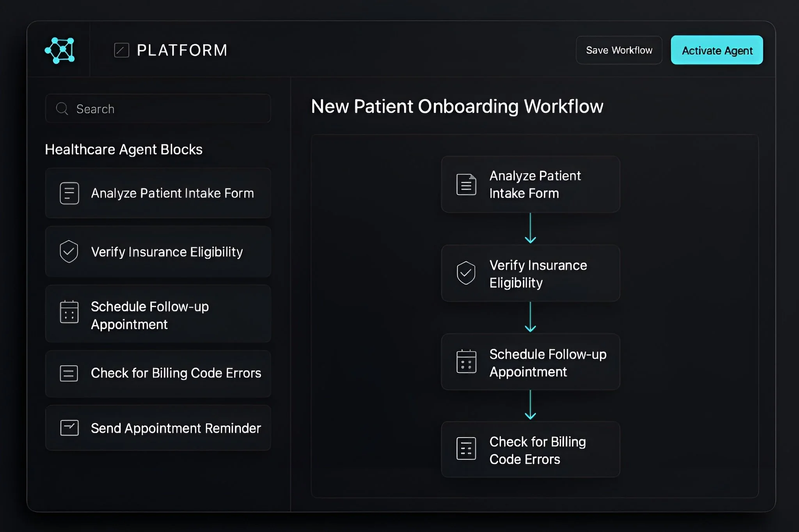Click the magnifier icon in search box
The height and width of the screenshot is (532, 799).
[x=62, y=108]
